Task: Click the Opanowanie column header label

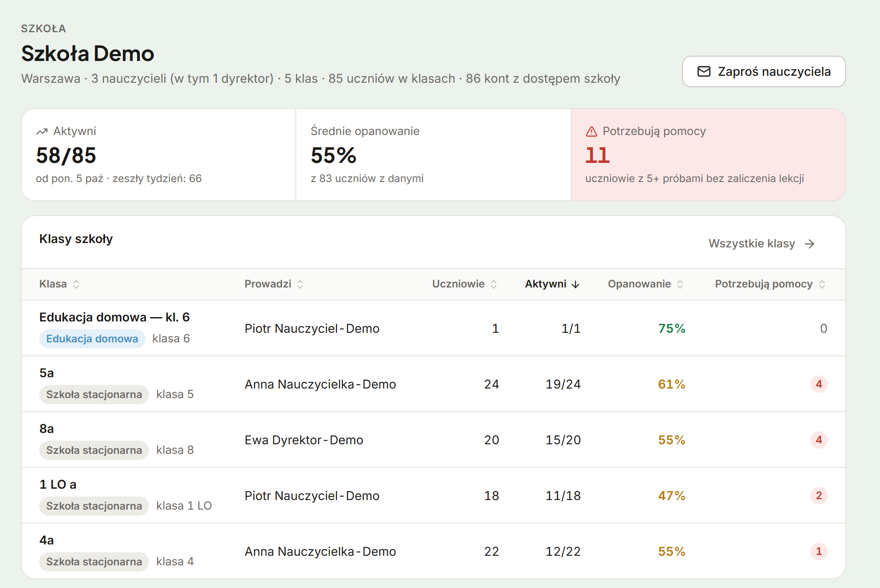Action: coord(640,284)
